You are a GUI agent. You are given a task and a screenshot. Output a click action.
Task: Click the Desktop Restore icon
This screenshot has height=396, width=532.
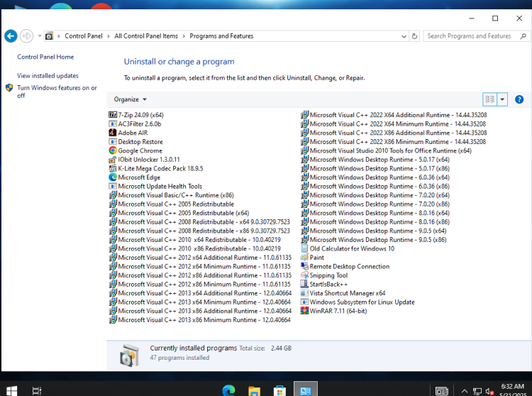pyautogui.click(x=113, y=141)
